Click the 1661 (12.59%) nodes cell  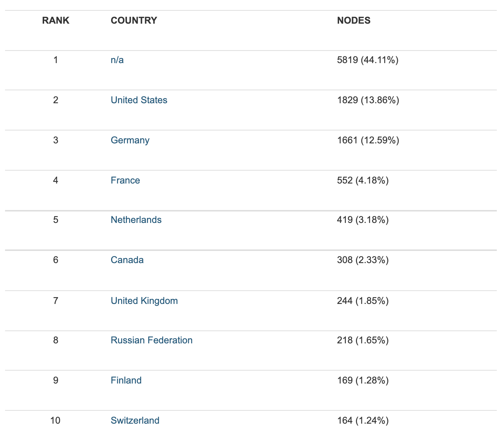[368, 140]
